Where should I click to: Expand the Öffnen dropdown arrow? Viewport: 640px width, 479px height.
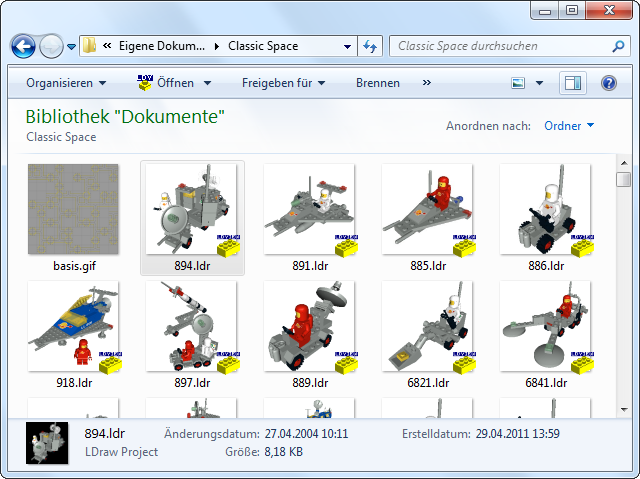(207, 83)
